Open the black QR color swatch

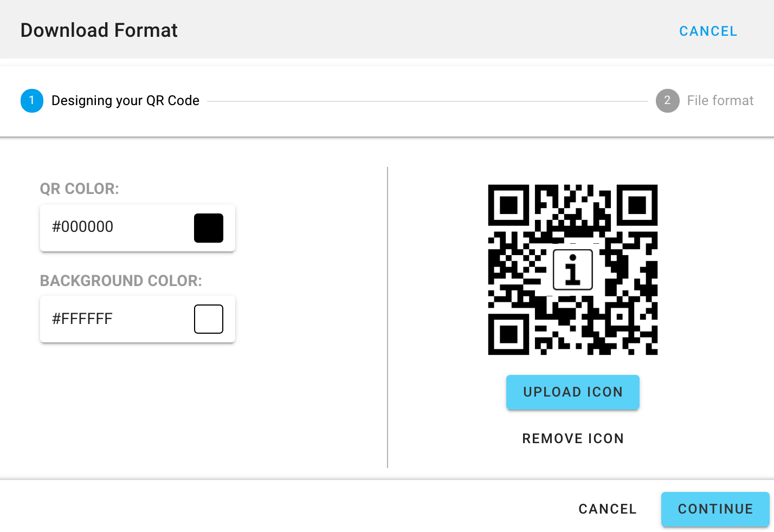point(209,228)
